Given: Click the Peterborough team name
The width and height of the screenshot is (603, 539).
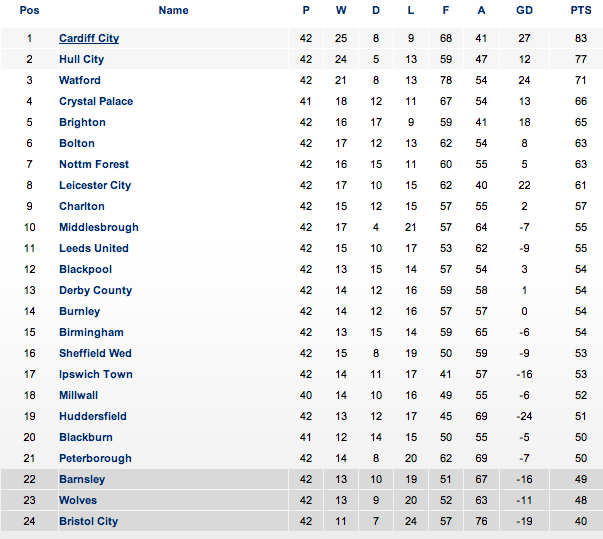Looking at the screenshot, I should pyautogui.click(x=95, y=458).
